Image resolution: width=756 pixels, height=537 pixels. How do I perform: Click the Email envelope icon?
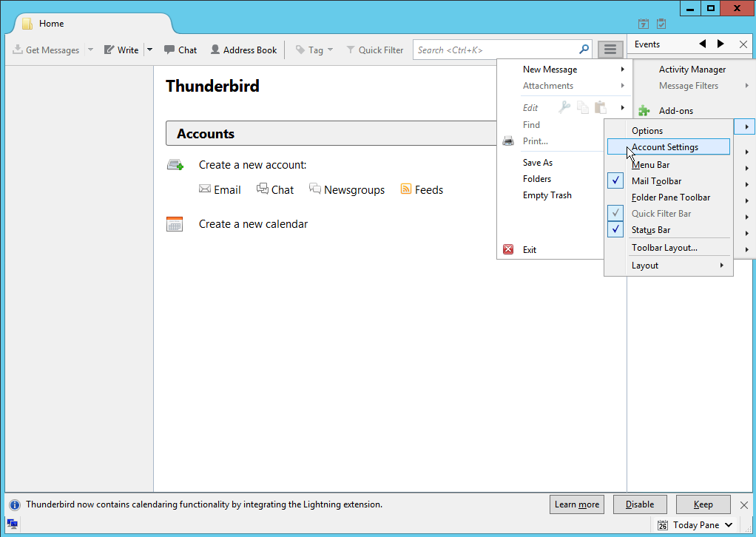[205, 189]
